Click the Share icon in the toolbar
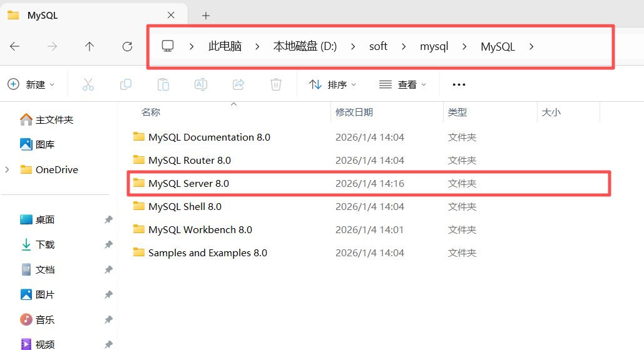 (238, 84)
